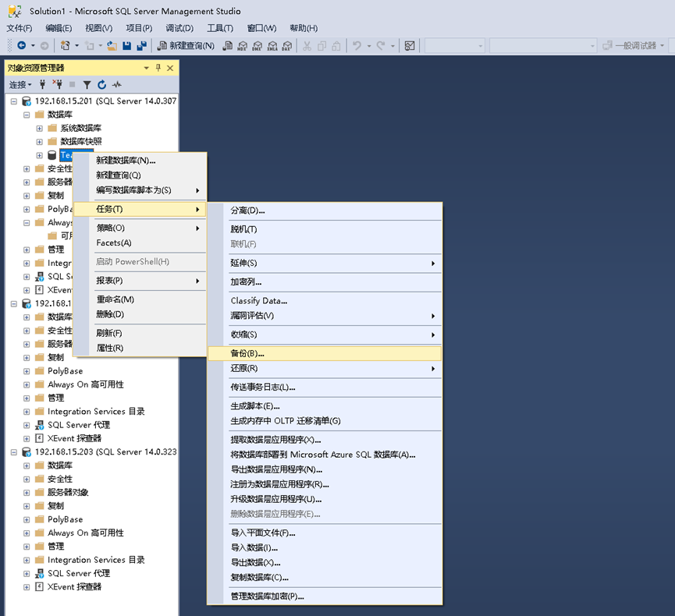This screenshot has width=675, height=616.
Task: Open 收缩(S) submenu
Action: pyautogui.click(x=325, y=335)
